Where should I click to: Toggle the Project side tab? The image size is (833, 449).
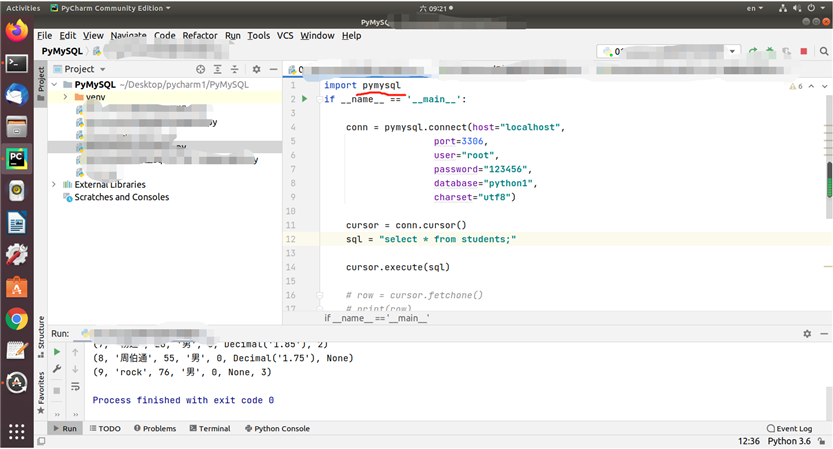click(x=41, y=84)
